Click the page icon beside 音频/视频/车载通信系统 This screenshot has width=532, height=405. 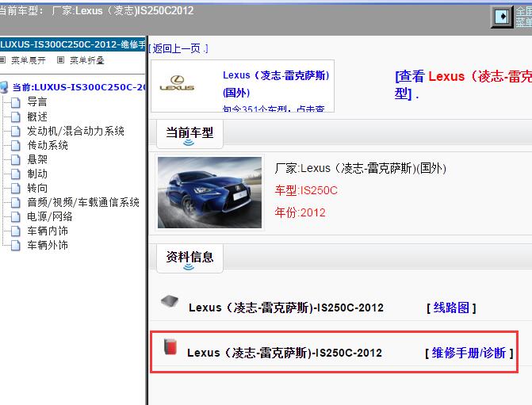pos(15,202)
